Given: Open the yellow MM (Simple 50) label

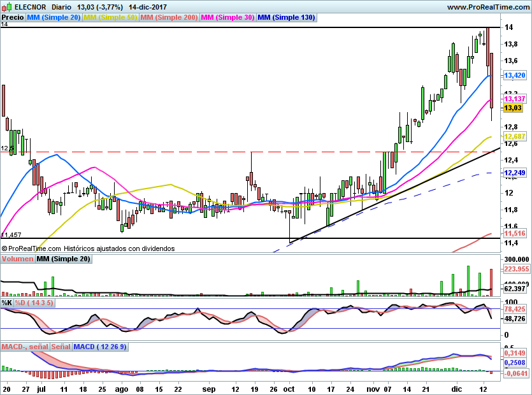Looking at the screenshot, I should click(110, 17).
